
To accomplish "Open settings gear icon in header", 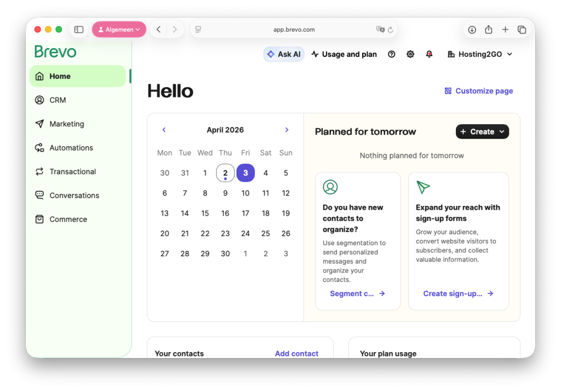I will [410, 54].
